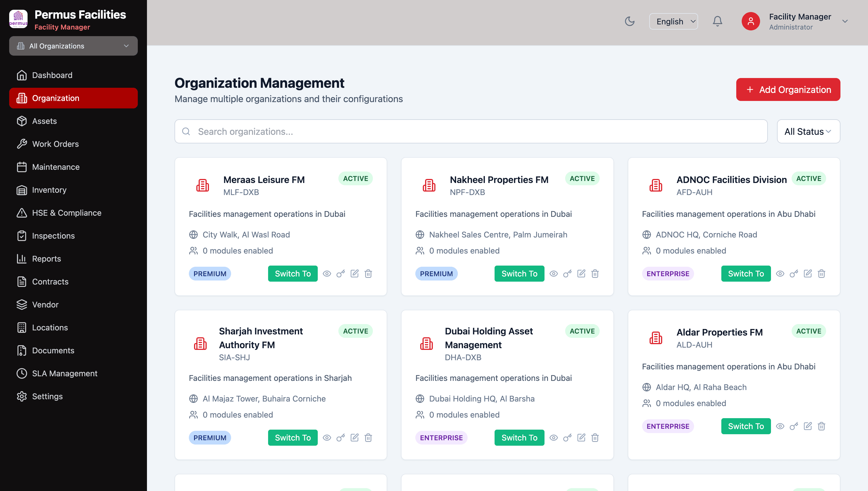868x491 pixels.
Task: View ADNOC Facilities Division using the eye icon
Action: (780, 274)
